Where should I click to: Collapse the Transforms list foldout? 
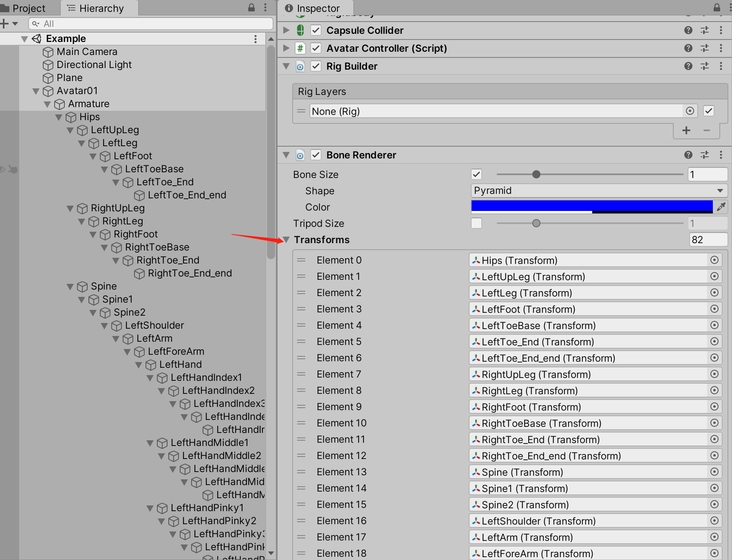[286, 240]
